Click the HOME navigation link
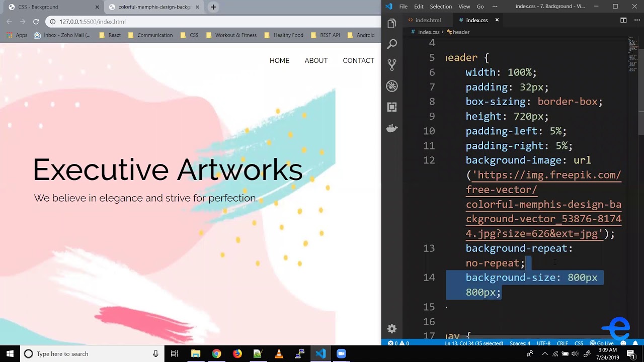This screenshot has width=644, height=362. (x=279, y=61)
